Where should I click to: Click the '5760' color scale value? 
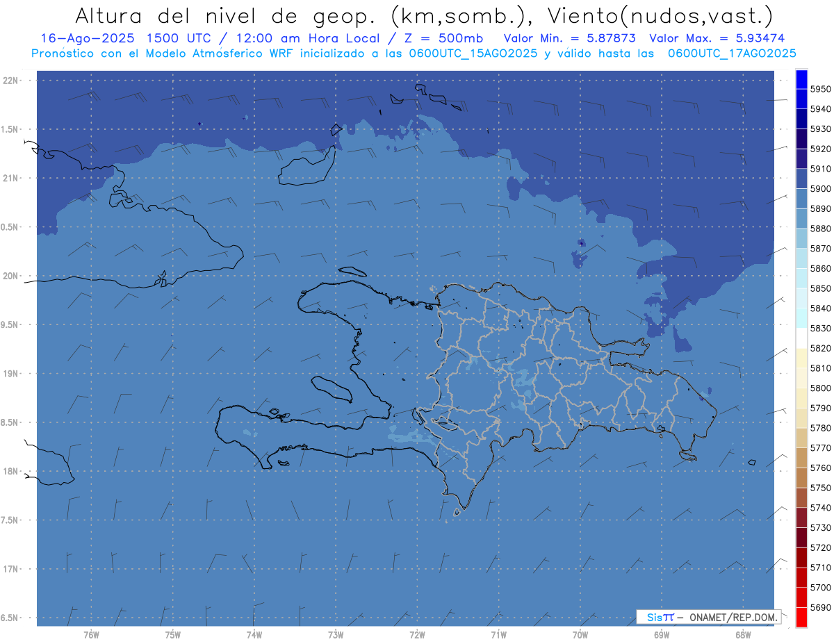click(820, 468)
